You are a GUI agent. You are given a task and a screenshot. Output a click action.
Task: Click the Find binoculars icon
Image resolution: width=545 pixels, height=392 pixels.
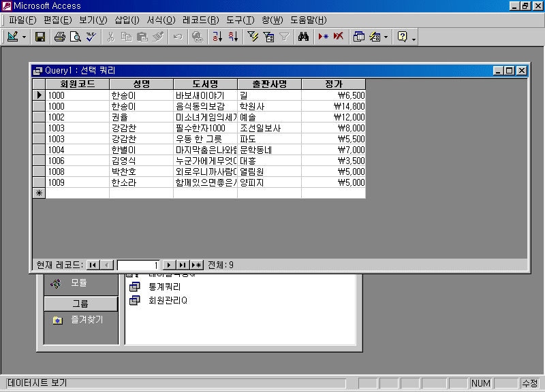(x=303, y=37)
